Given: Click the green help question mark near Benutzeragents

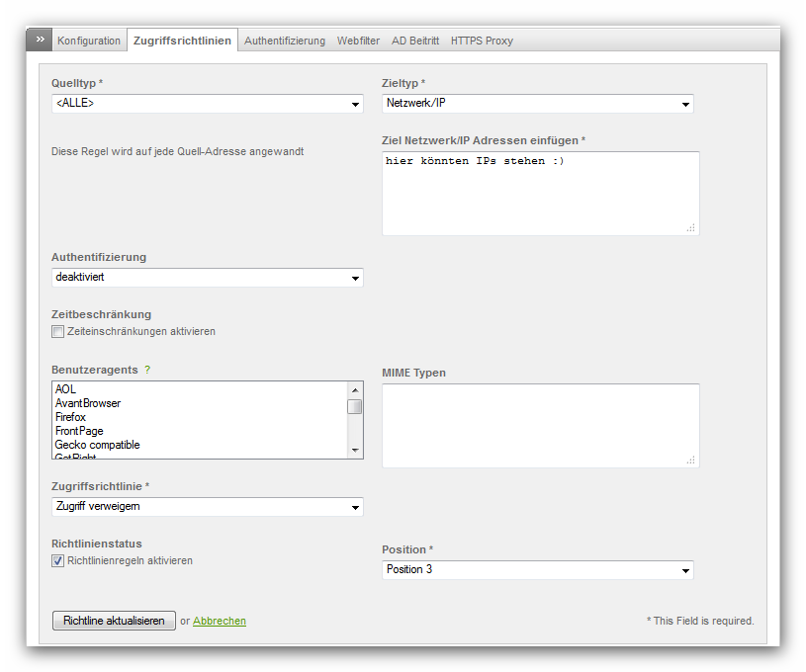Looking at the screenshot, I should (147, 370).
